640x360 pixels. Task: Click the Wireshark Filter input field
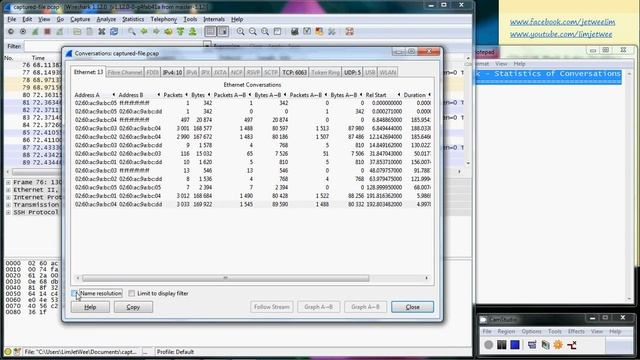pos(113,46)
